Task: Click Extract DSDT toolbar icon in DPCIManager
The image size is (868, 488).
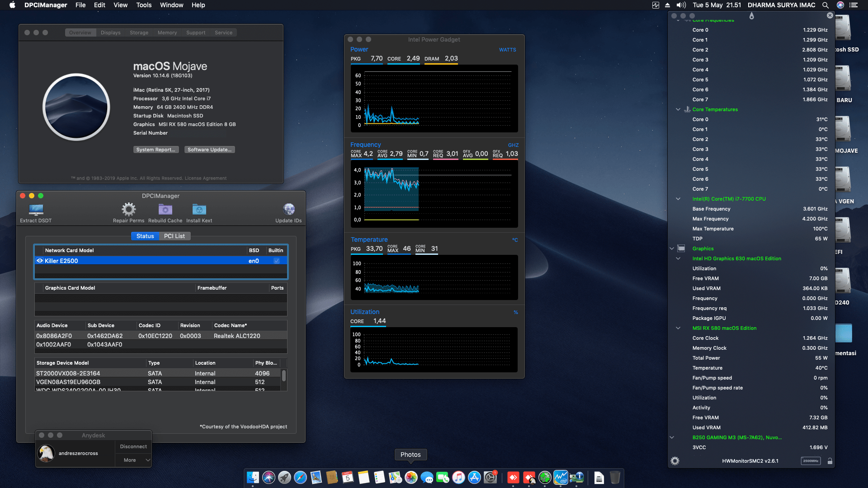Action: [x=36, y=210]
